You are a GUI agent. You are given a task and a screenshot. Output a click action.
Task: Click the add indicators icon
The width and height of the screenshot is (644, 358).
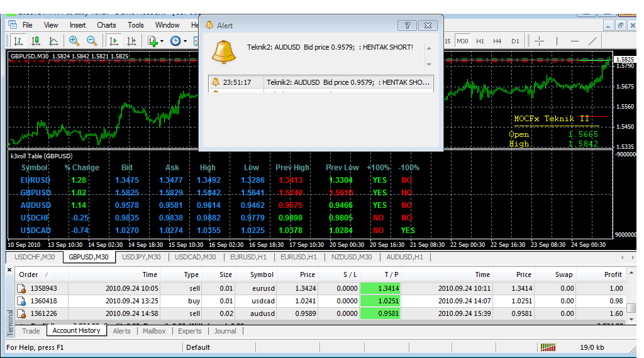(153, 41)
